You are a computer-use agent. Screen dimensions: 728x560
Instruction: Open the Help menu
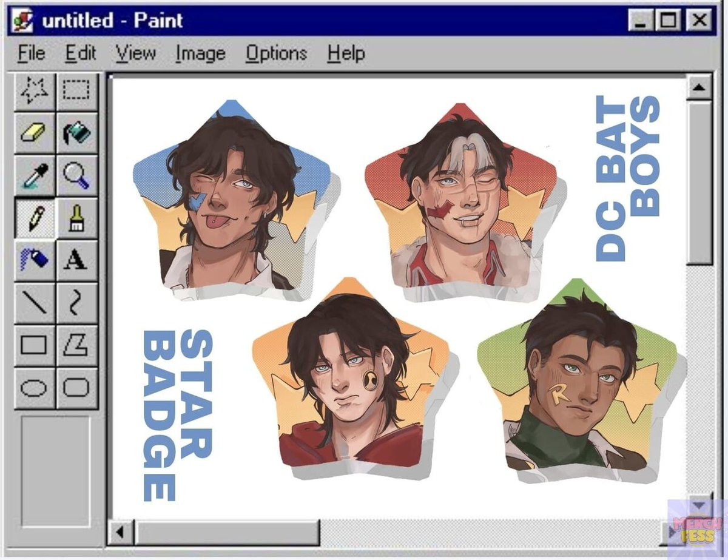pos(346,53)
